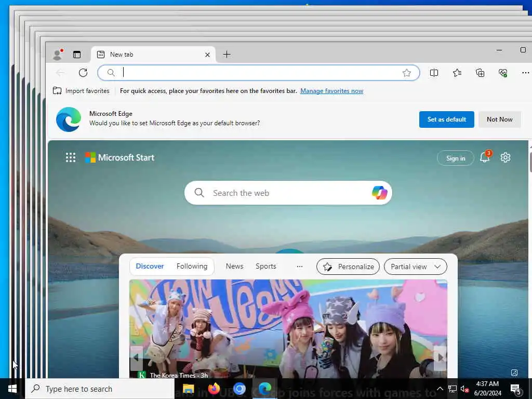The image size is (532, 399).
Task: Open the Collections icon
Action: coord(480,73)
